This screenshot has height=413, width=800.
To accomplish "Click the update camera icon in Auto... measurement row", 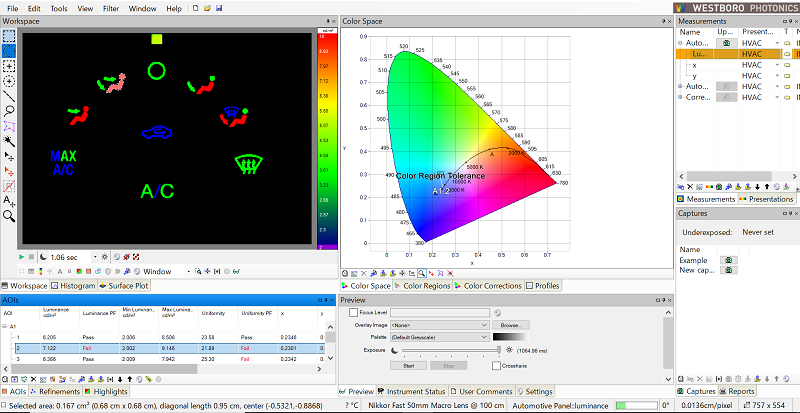I will (x=727, y=43).
